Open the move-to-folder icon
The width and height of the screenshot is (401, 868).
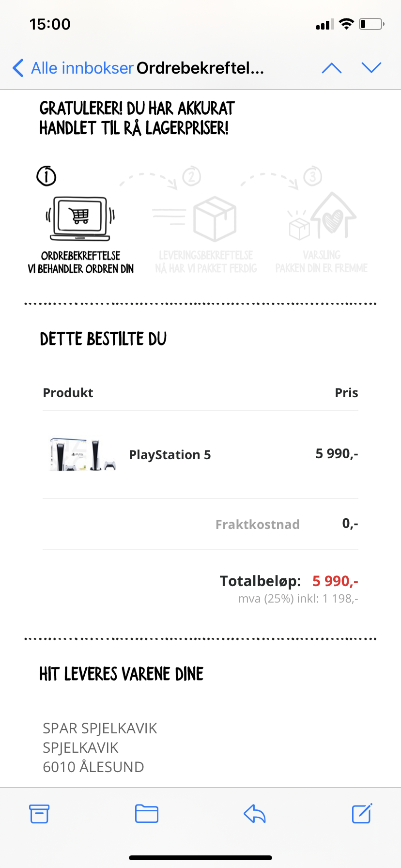pyautogui.click(x=147, y=814)
